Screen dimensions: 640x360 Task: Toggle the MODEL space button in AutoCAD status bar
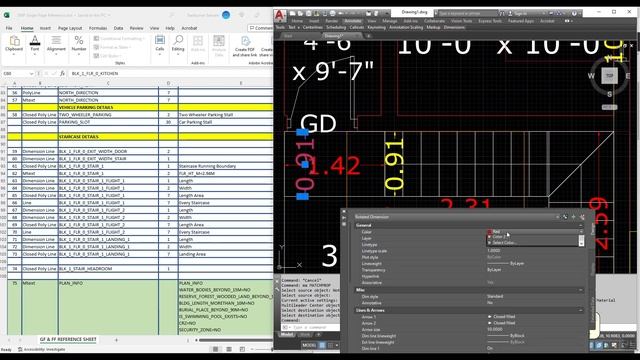(309, 345)
